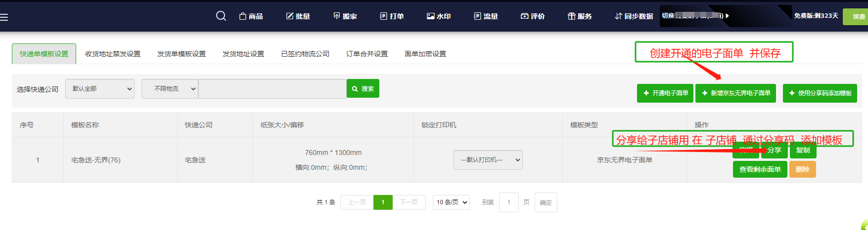The image size is (868, 230).
Task: Open the 默认打印机 printer dropdown
Action: [488, 160]
